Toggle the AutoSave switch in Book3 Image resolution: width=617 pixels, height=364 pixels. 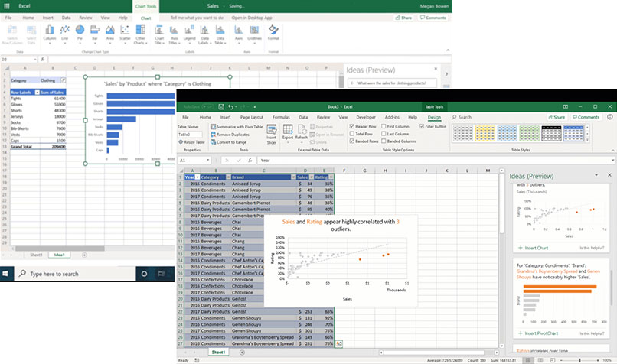207,106
